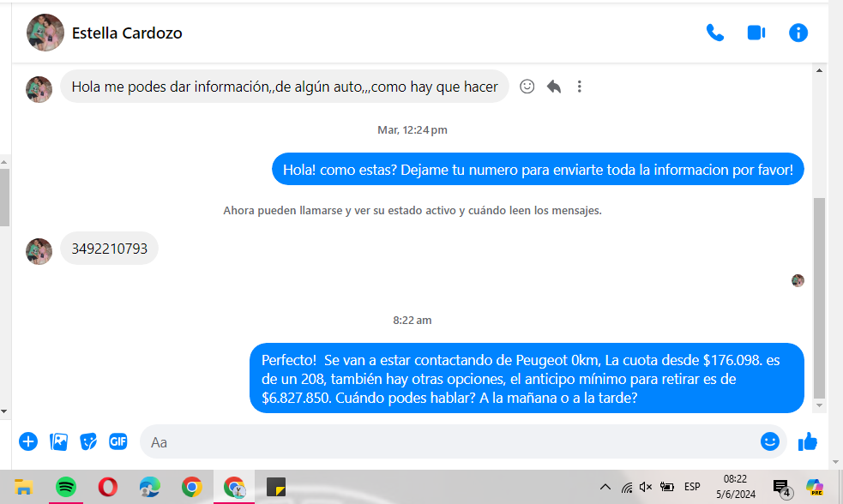This screenshot has height=504, width=843.
Task: Open emoji picker in message box
Action: coord(769,441)
